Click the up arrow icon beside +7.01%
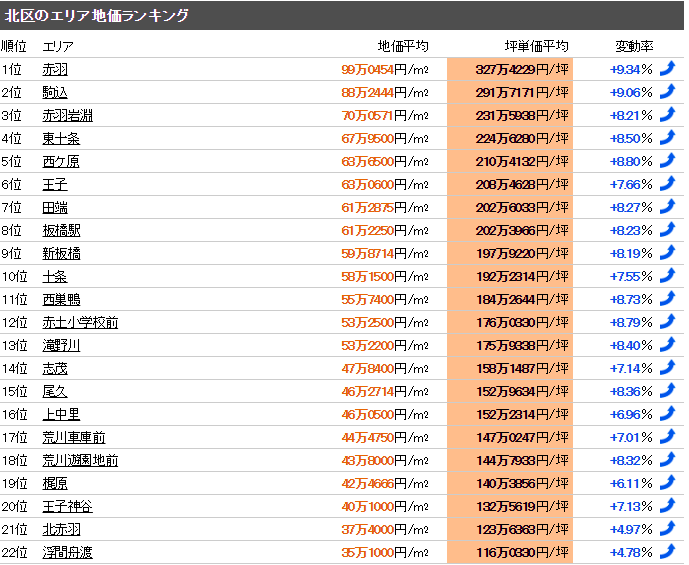This screenshot has height=565, width=689. tap(667, 437)
